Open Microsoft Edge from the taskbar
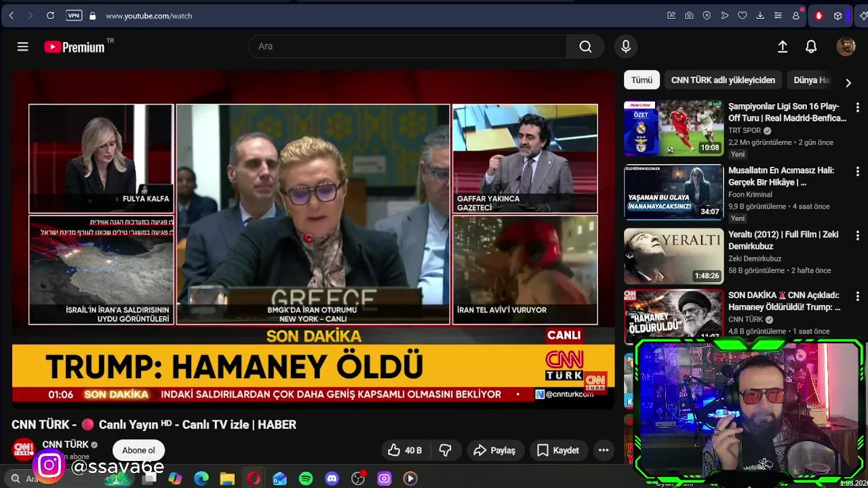Image resolution: width=868 pixels, height=488 pixels. click(x=201, y=479)
